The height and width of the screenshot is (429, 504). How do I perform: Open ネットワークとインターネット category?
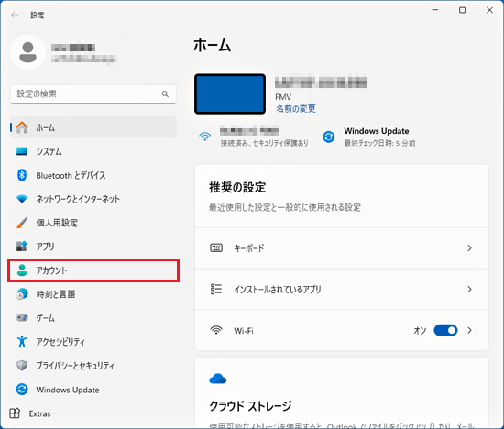point(93,199)
